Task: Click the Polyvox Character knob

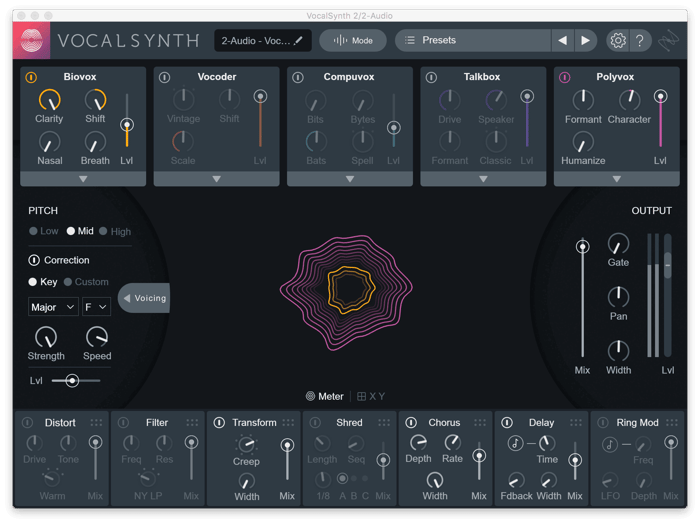Action: coord(629,100)
